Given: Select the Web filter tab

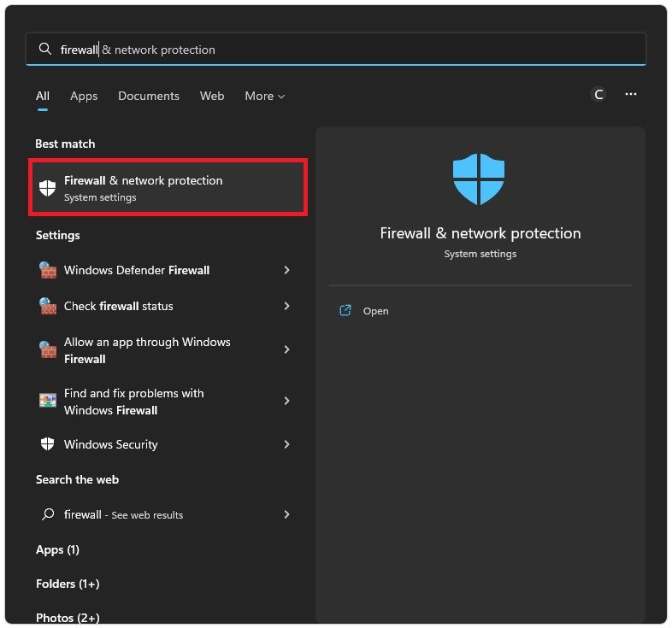Looking at the screenshot, I should pyautogui.click(x=212, y=97).
